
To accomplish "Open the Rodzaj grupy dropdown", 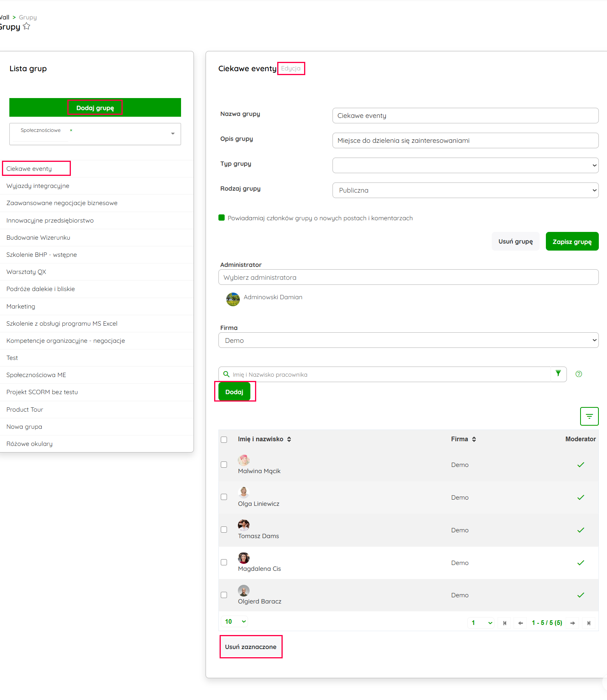I will 465,190.
